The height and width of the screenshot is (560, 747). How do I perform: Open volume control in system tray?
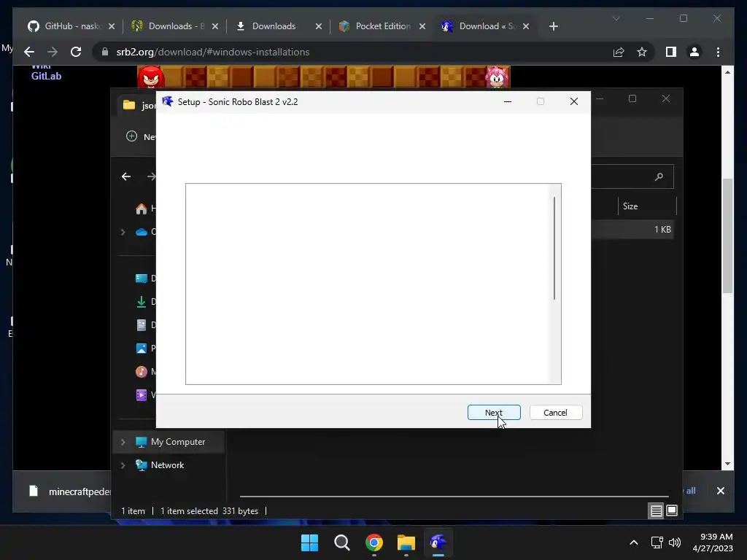[x=675, y=542]
